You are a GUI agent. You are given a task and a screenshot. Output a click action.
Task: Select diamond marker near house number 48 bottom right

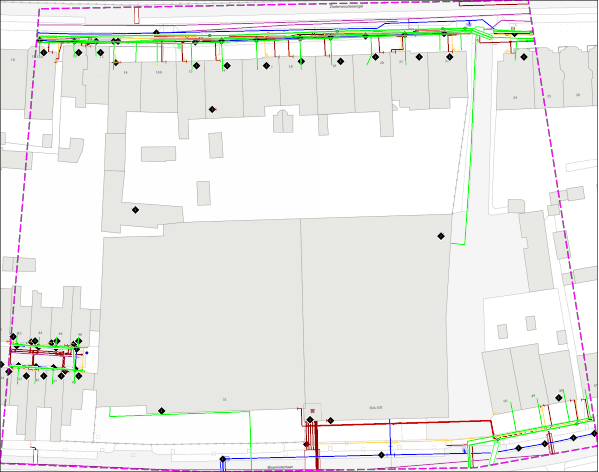coord(559,398)
